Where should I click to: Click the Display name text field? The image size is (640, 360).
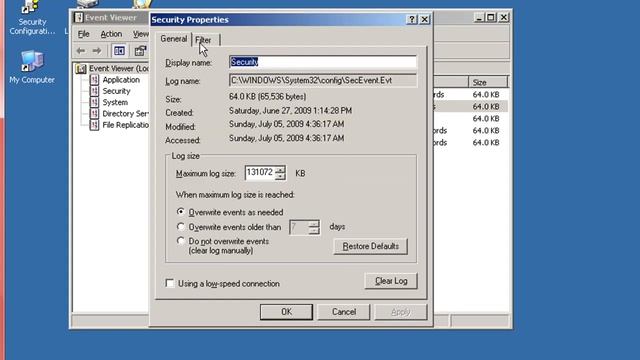[323, 62]
